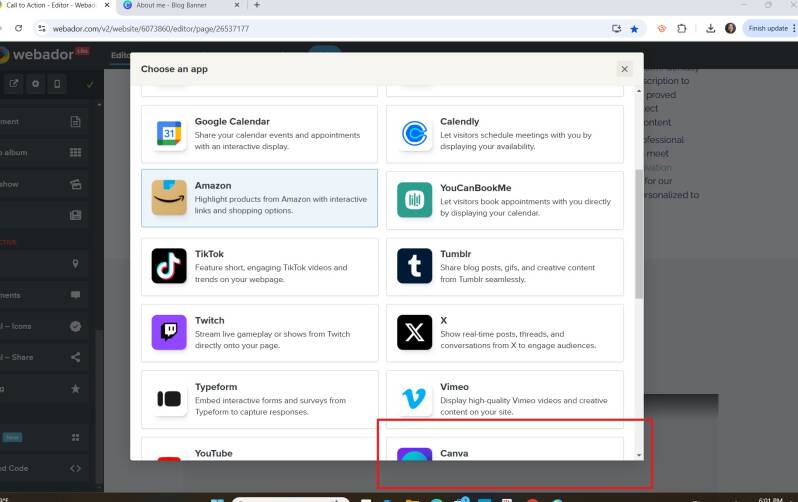Choose the Calendly app icon
The width and height of the screenshot is (798, 502).
(x=414, y=133)
